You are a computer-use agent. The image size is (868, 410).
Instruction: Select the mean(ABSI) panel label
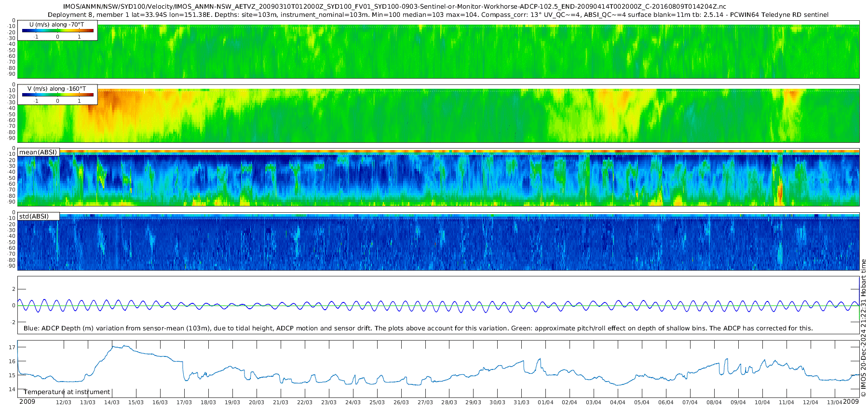coord(38,152)
